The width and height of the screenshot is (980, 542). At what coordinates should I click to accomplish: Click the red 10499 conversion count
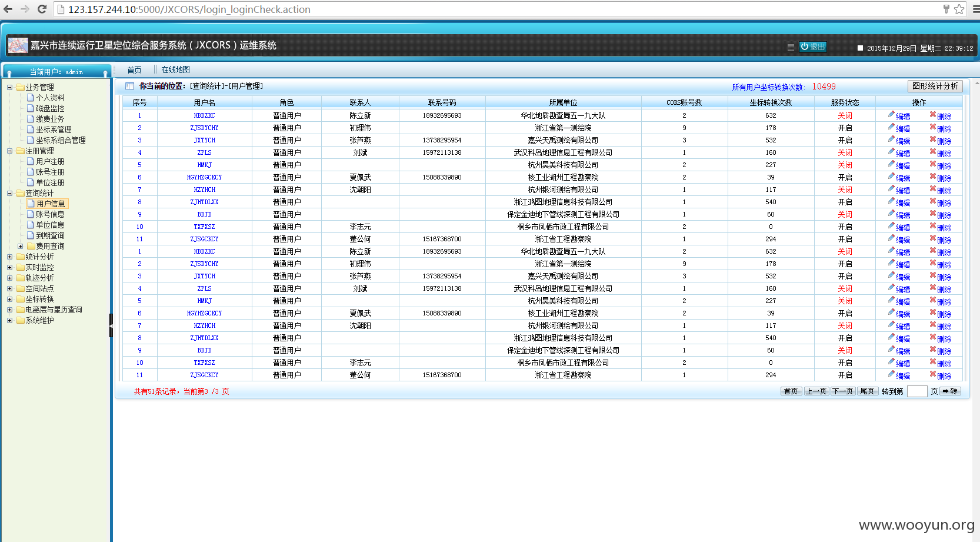click(824, 87)
